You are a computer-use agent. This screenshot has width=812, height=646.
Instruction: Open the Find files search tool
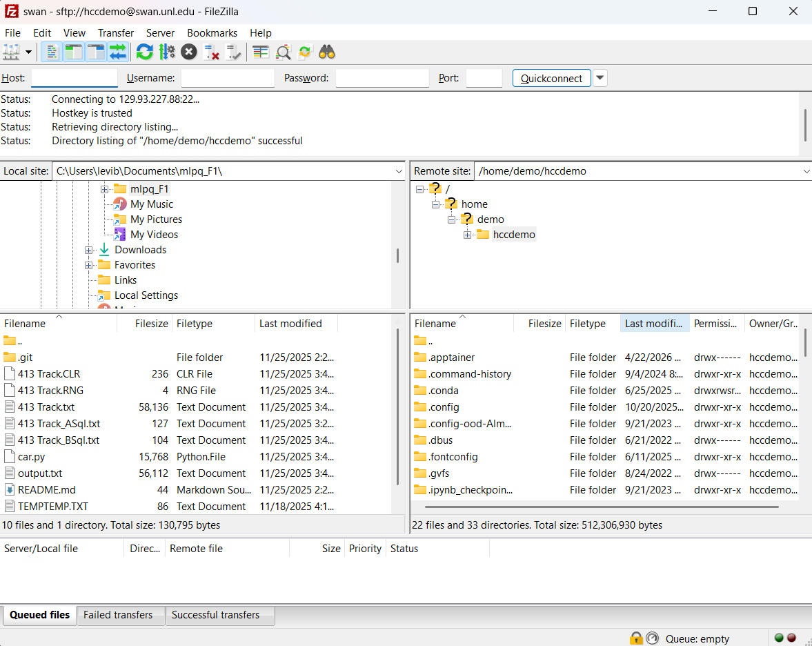click(x=326, y=52)
